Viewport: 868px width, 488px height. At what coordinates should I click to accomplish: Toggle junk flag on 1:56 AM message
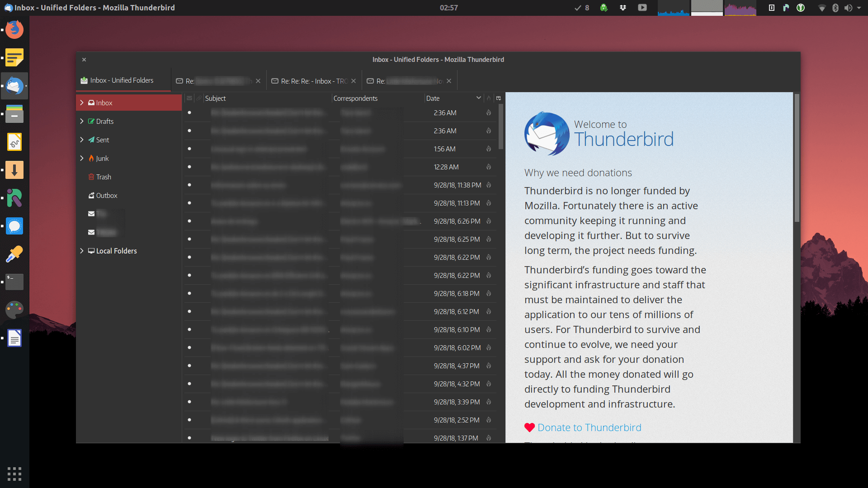tap(489, 149)
